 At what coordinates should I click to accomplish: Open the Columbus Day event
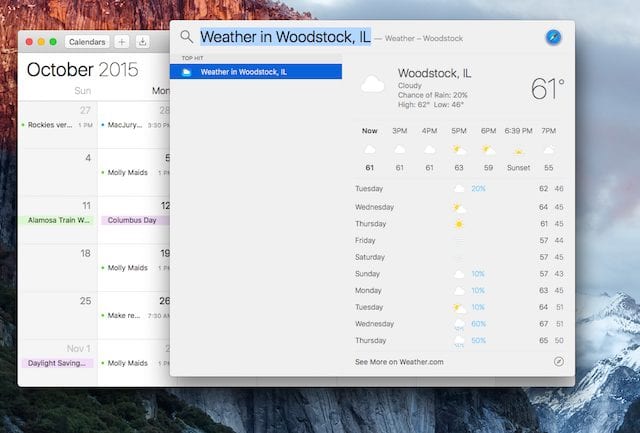coord(134,220)
